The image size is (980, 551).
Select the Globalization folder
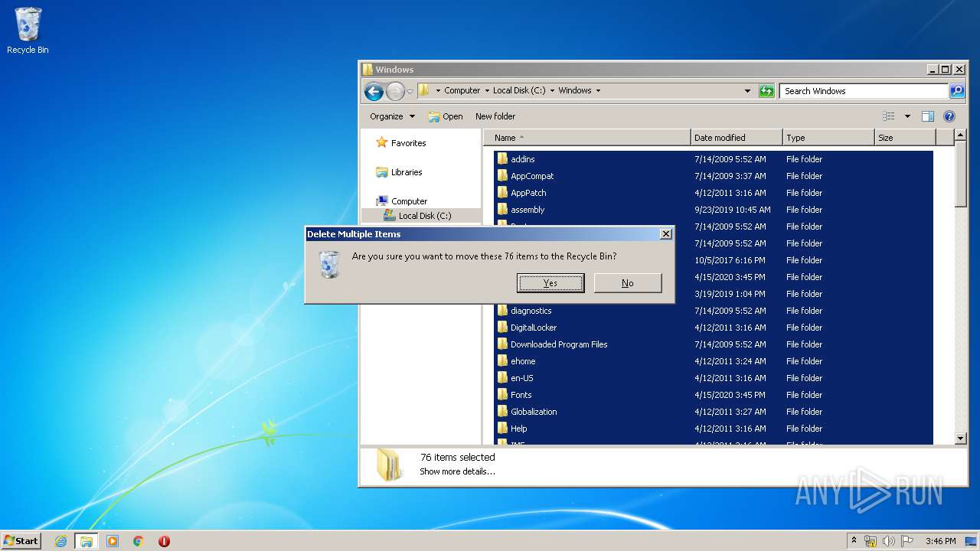click(x=534, y=412)
